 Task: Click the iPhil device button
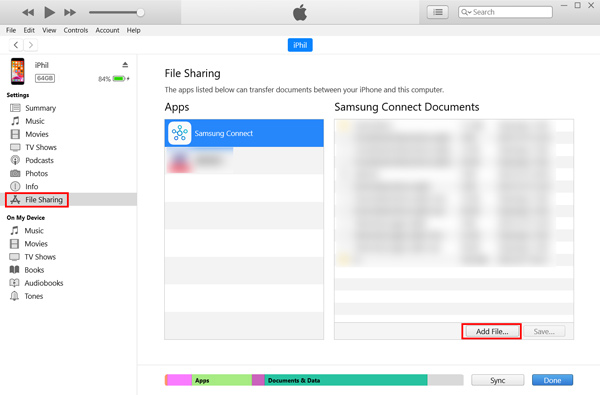[x=300, y=45]
